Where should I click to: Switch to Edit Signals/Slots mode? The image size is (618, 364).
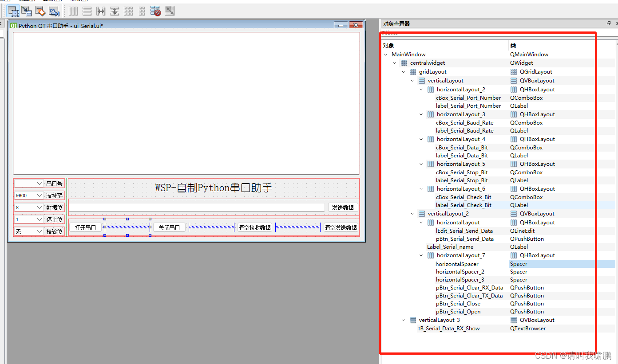[27, 11]
